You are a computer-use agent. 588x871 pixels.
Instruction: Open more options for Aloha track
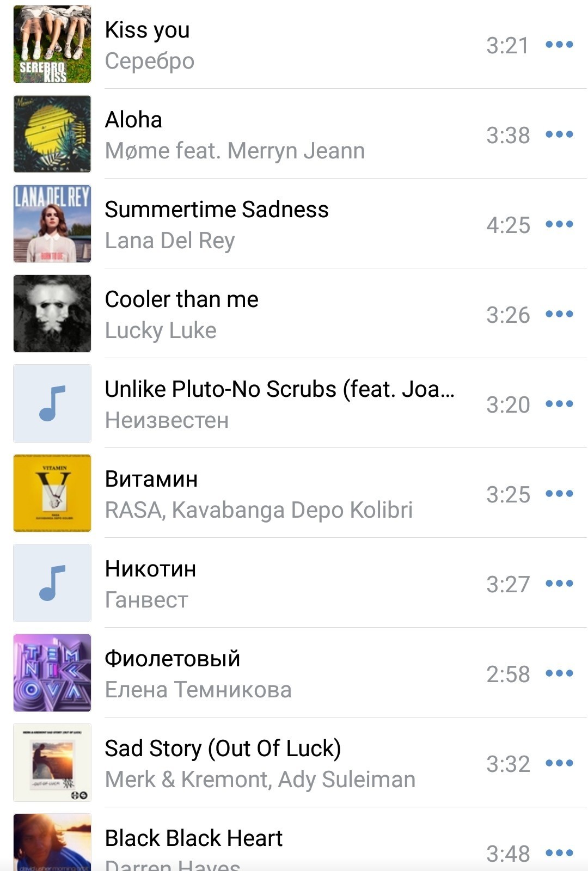pos(559,134)
